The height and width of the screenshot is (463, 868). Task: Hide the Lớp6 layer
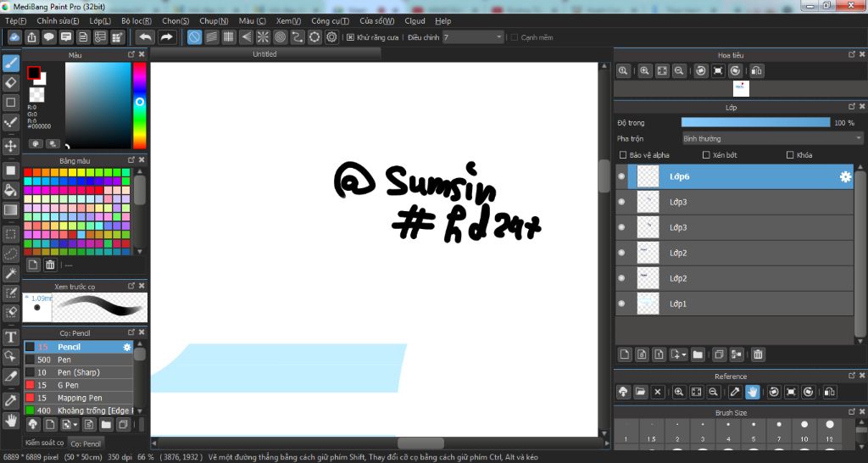click(x=621, y=176)
